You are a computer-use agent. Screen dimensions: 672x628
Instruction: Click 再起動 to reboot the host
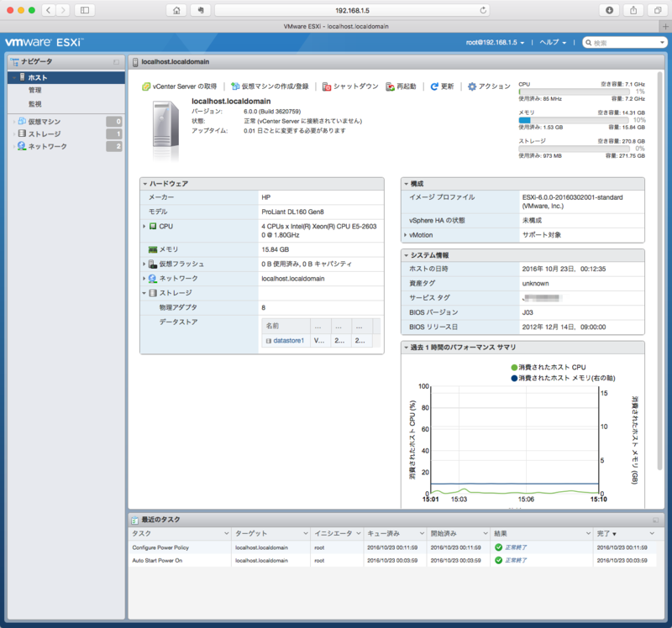[x=402, y=86]
